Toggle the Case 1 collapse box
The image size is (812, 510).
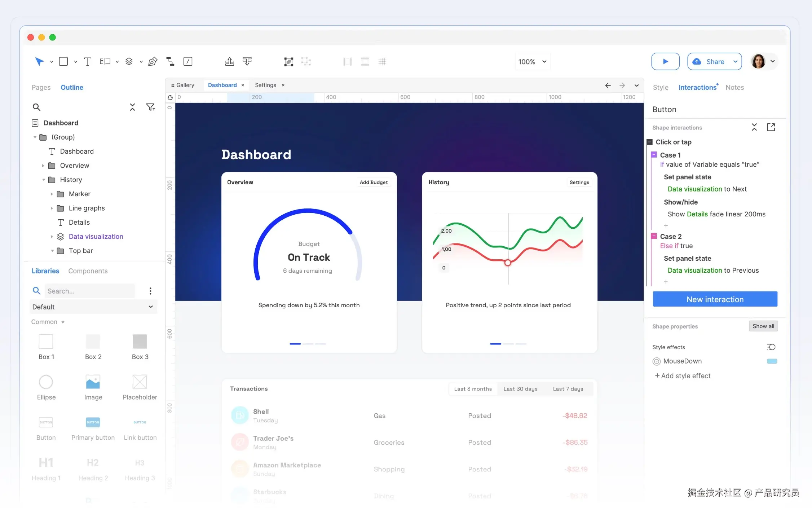coord(654,155)
